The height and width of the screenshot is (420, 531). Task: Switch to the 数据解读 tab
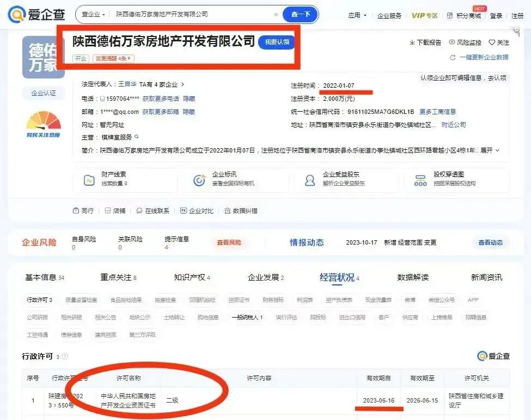tap(413, 277)
